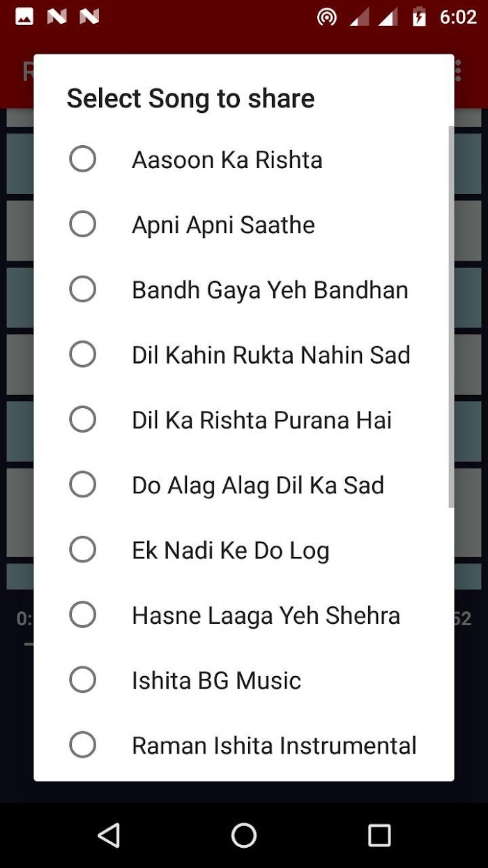Tap the 6:02 clock in status bar
The image size is (488, 868).
458,17
